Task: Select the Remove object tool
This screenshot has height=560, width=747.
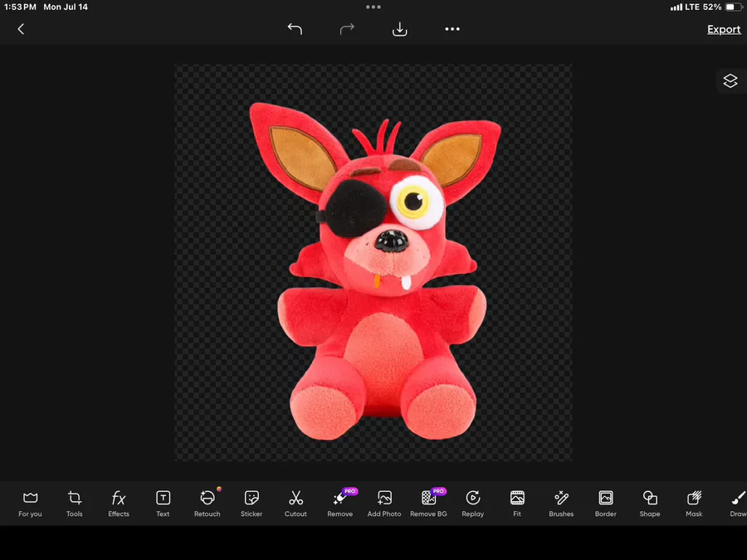Action: [x=340, y=504]
